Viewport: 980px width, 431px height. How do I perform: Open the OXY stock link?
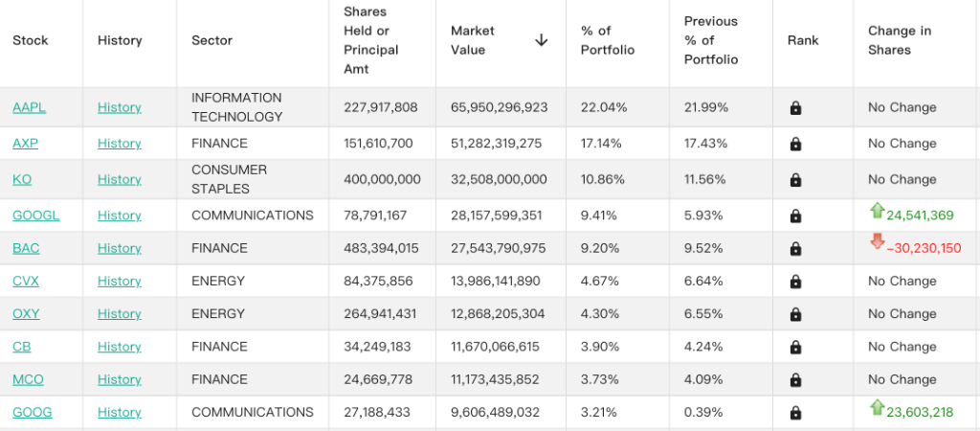pyautogui.click(x=26, y=313)
